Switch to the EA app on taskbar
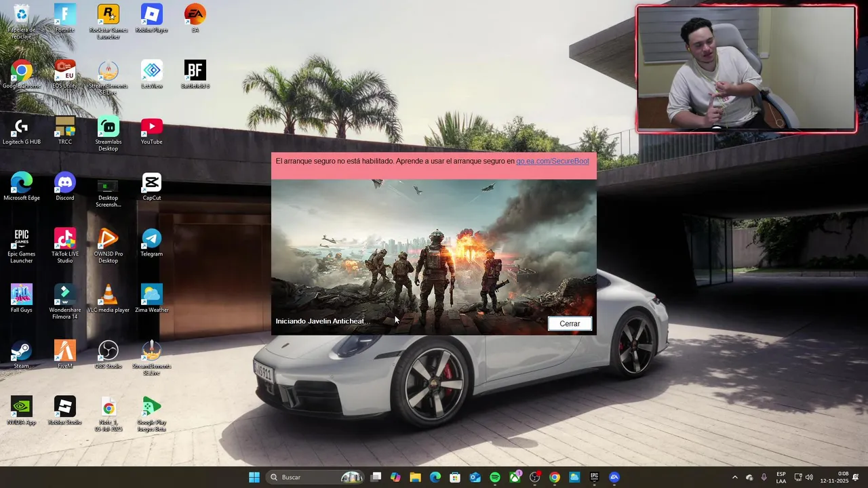 tap(614, 477)
